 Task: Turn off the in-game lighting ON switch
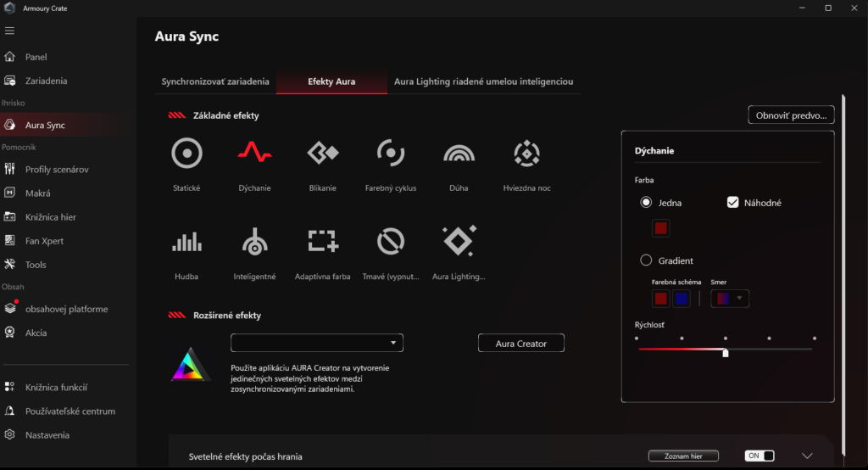(759, 456)
